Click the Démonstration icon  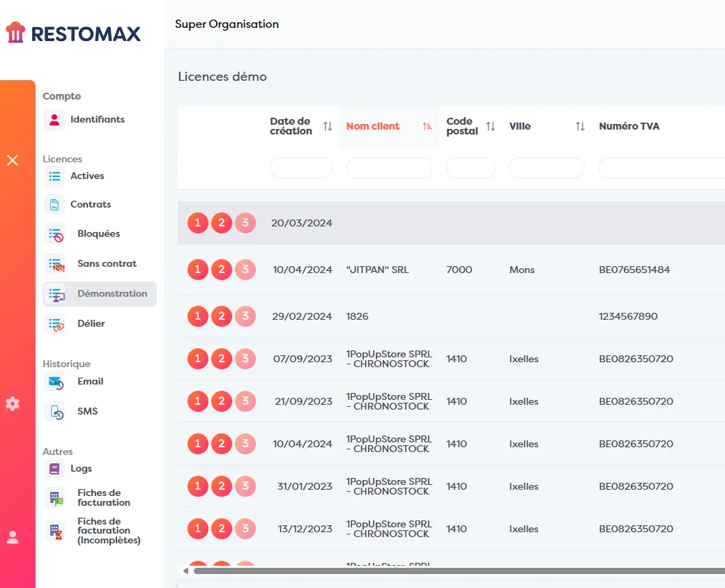[56, 295]
